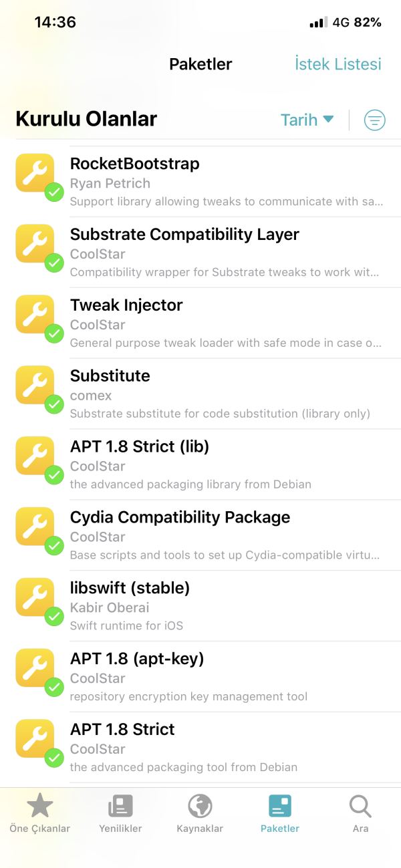Tap the Paketler page title
This screenshot has width=401, height=868.
click(200, 64)
